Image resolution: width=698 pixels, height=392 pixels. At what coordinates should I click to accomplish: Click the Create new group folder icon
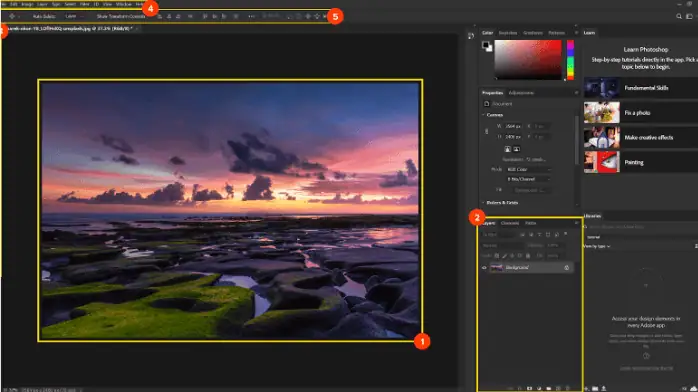[x=549, y=388]
